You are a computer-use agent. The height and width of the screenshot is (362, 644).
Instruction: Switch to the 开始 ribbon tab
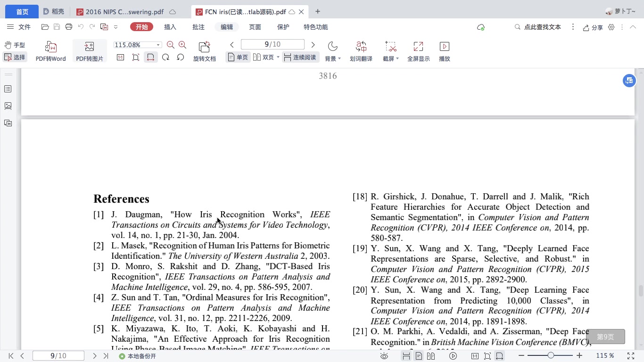coord(142,27)
